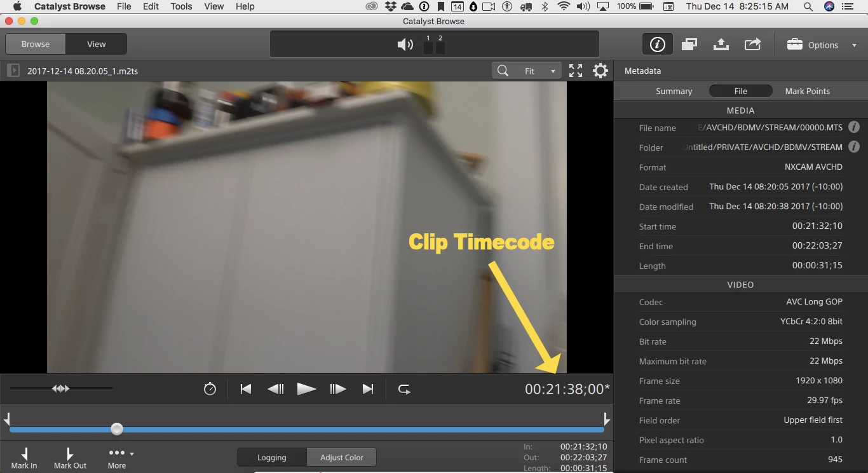Click the in-point marker on timeline
The height and width of the screenshot is (473, 868).
tap(7, 419)
